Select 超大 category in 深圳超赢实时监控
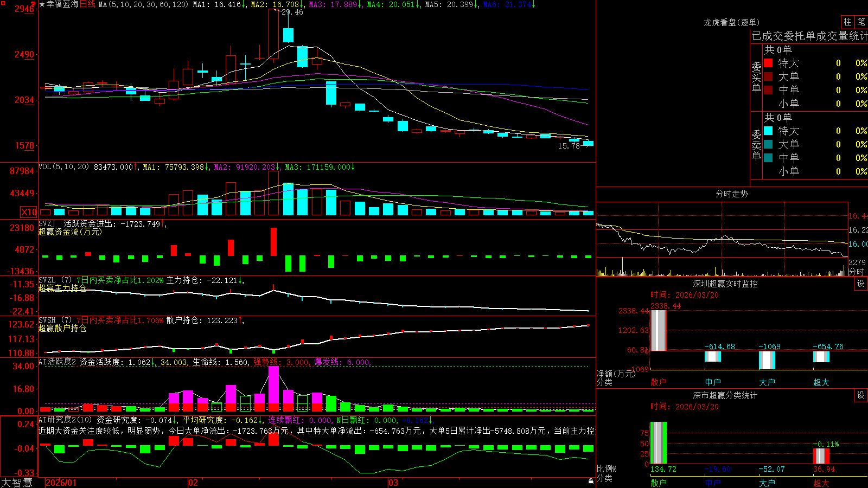 (821, 382)
